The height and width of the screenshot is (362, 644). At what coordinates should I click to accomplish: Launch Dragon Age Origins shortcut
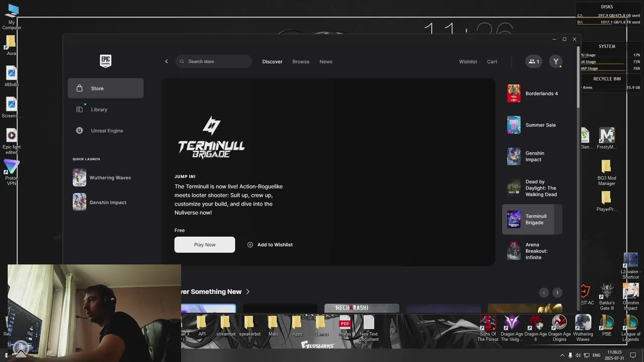point(559,328)
